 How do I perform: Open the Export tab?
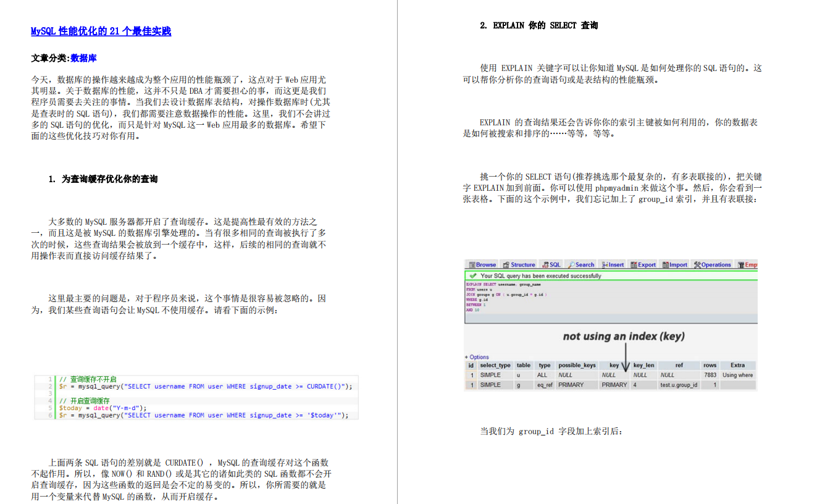click(643, 264)
